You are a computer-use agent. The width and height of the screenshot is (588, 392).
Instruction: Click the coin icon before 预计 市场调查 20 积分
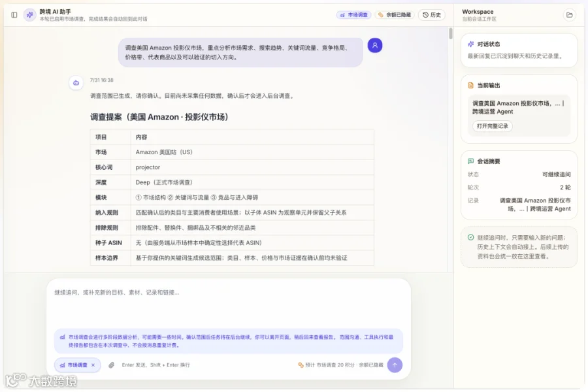[301, 365]
